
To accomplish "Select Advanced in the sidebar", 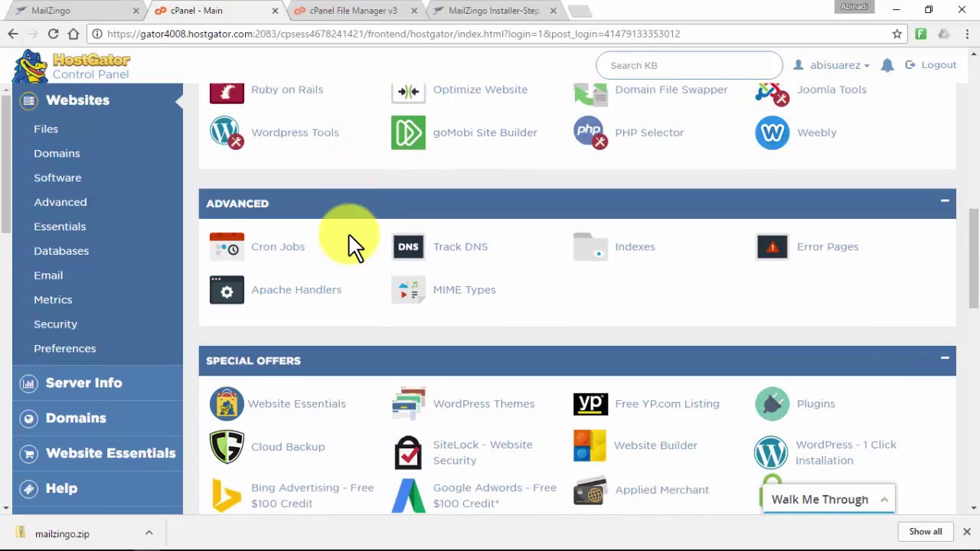I will point(60,202).
